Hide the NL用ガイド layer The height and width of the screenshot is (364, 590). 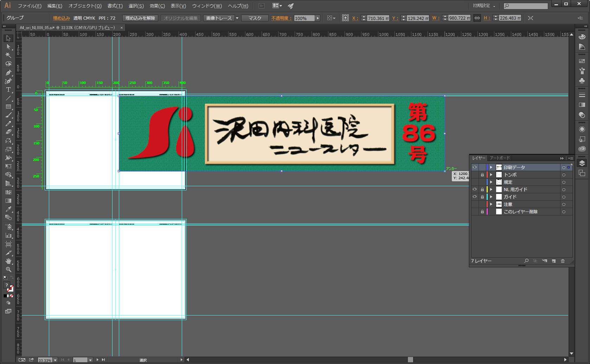click(475, 189)
